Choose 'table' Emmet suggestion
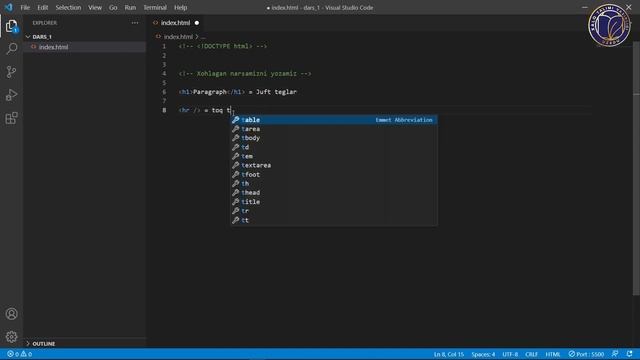 point(334,120)
